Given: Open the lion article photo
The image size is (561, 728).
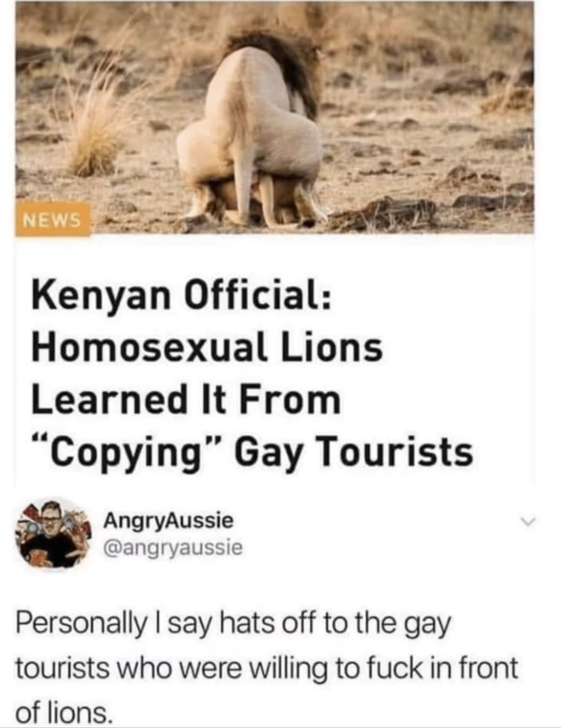Looking at the screenshot, I should click(x=275, y=117).
